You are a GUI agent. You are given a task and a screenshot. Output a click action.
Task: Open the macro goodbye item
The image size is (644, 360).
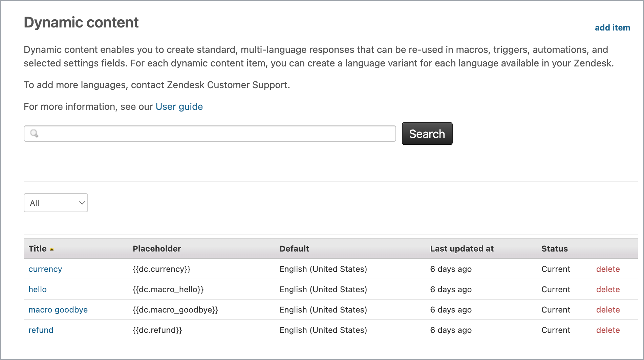[58, 310]
